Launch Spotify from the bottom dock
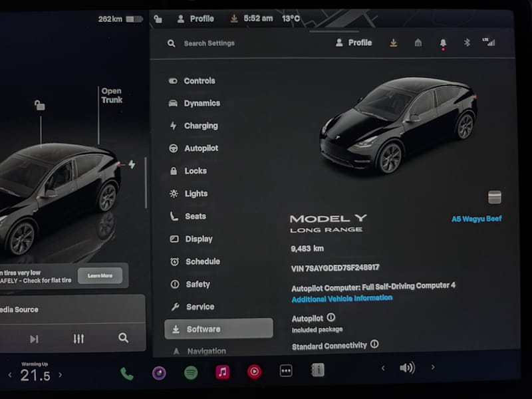Screen dimensions: 532x399 (x=191, y=373)
